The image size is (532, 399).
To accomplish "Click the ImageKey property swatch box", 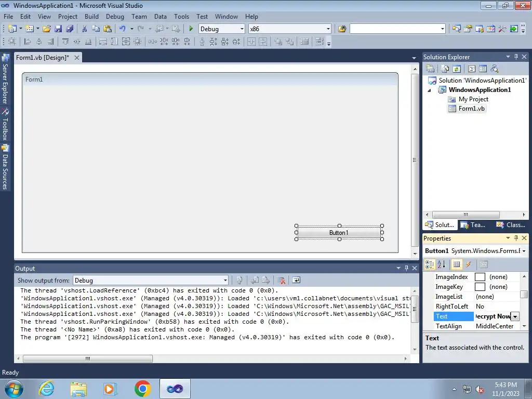I will pos(480,287).
